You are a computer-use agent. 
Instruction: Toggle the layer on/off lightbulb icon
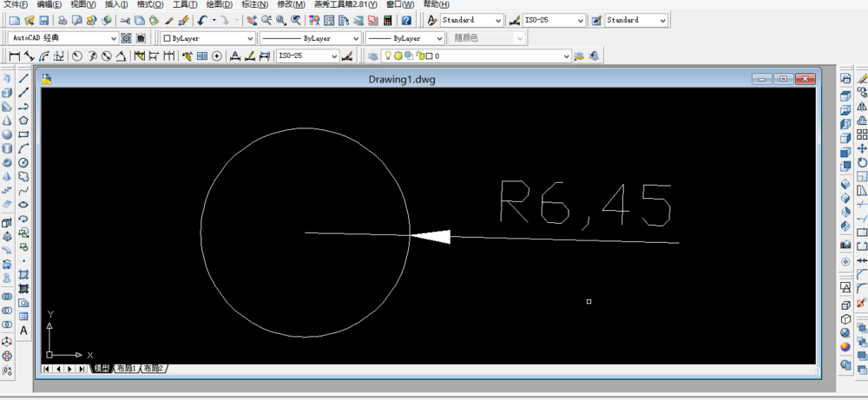(x=388, y=56)
